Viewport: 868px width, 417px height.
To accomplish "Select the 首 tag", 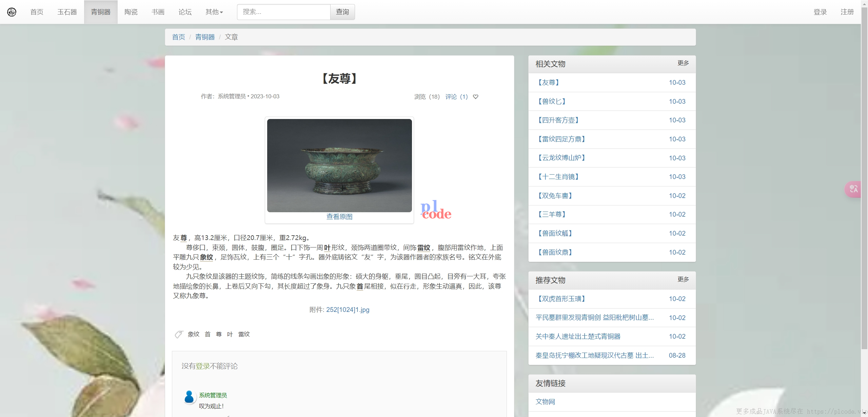I will pos(208,334).
